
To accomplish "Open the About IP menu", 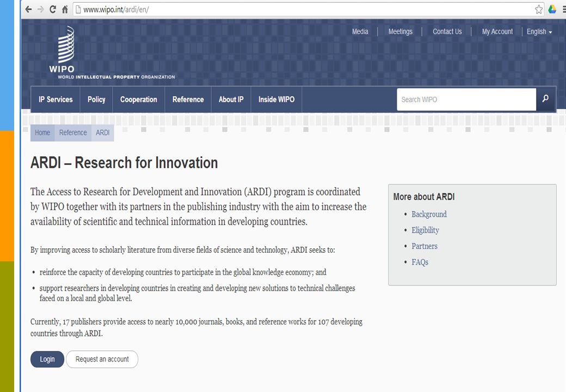I will [231, 99].
